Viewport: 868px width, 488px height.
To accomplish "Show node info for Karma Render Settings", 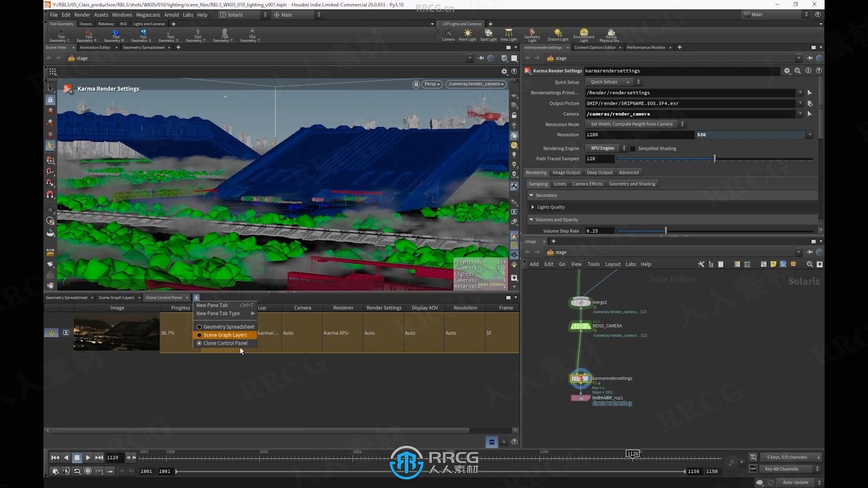I will [808, 71].
